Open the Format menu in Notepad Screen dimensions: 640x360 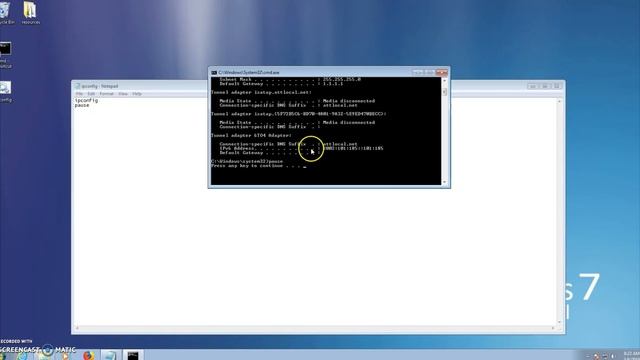[x=107, y=94]
